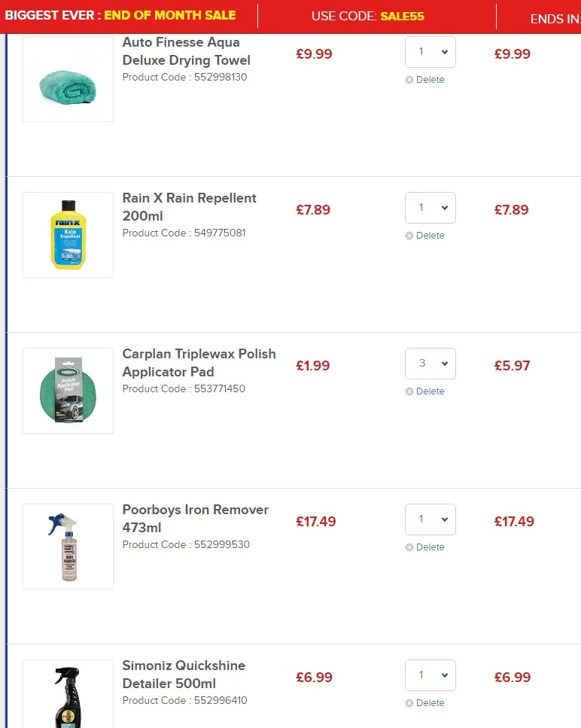Change quantity of Carplan Triplewax Applicator Pad

click(x=430, y=364)
